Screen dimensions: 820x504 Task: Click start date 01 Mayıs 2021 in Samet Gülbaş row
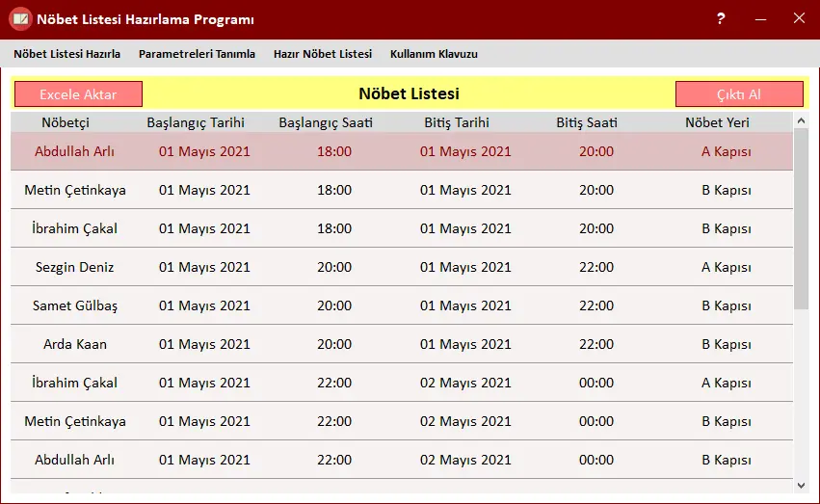[204, 305]
